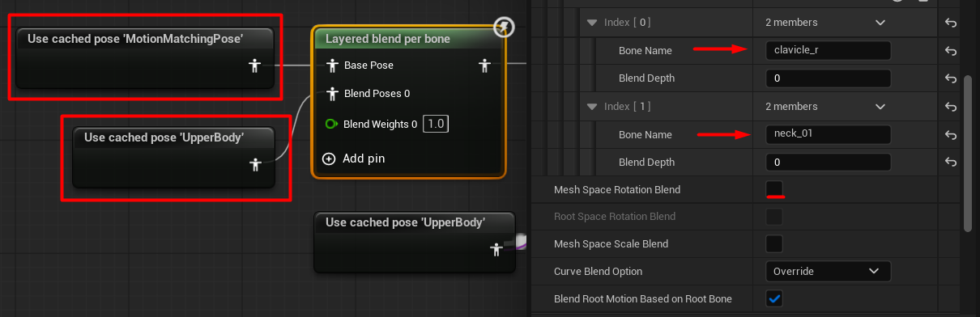
Task: Reset clavicle_r Bone Name to default
Action: pos(951,51)
